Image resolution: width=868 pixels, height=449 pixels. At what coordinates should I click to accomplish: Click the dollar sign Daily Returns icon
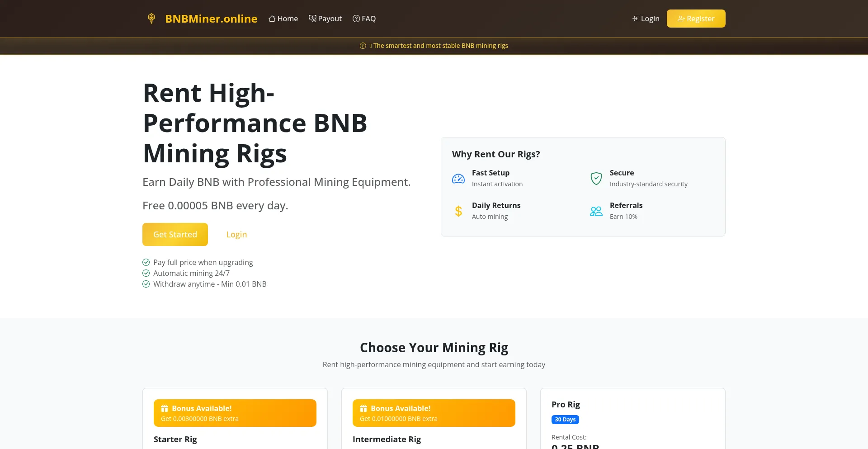(x=458, y=211)
